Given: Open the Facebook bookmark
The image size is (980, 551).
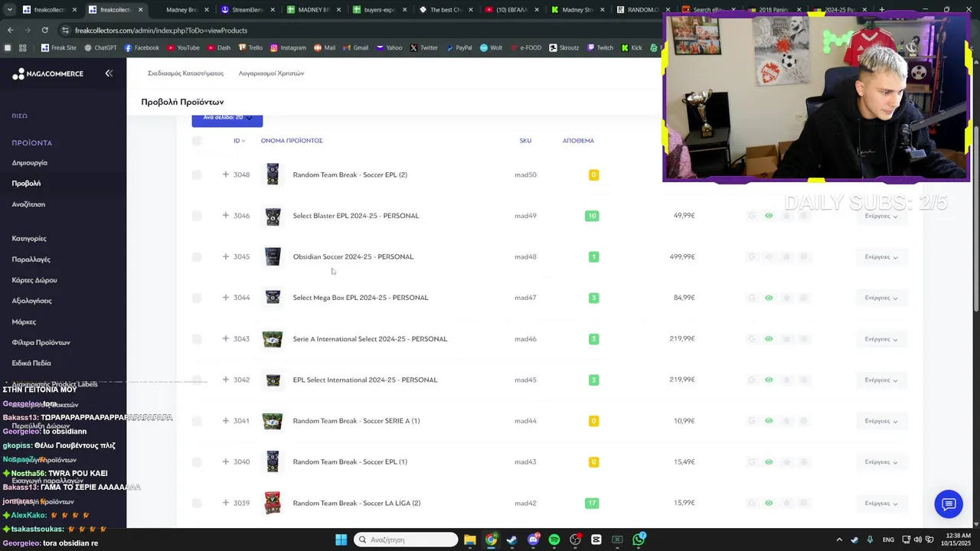Looking at the screenshot, I should 142,47.
